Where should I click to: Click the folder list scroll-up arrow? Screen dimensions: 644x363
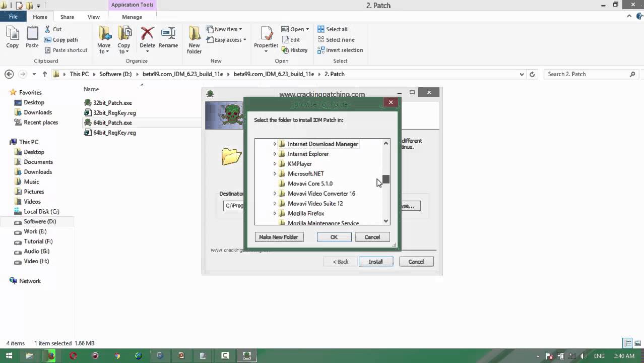point(386,143)
